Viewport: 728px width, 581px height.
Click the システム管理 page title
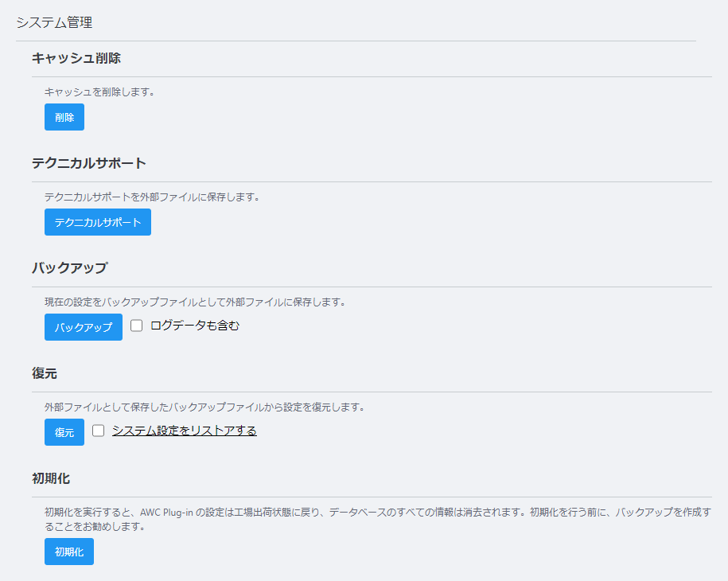(54, 22)
